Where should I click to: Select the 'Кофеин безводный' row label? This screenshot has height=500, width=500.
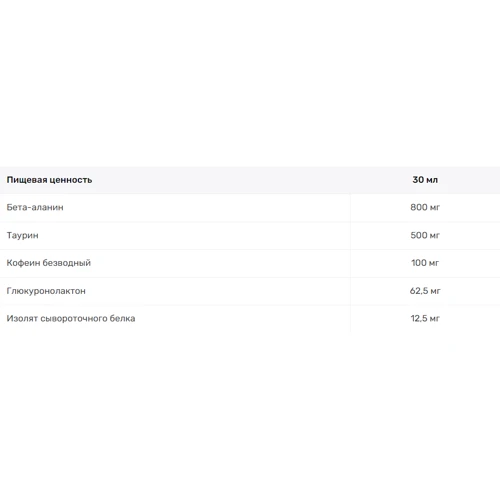[x=49, y=263]
